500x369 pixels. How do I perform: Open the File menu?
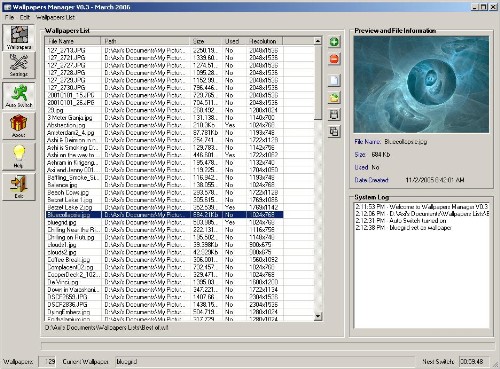click(9, 17)
